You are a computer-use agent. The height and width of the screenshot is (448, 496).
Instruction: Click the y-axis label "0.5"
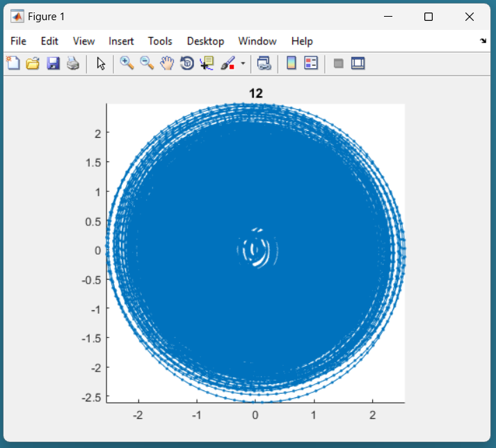click(93, 221)
